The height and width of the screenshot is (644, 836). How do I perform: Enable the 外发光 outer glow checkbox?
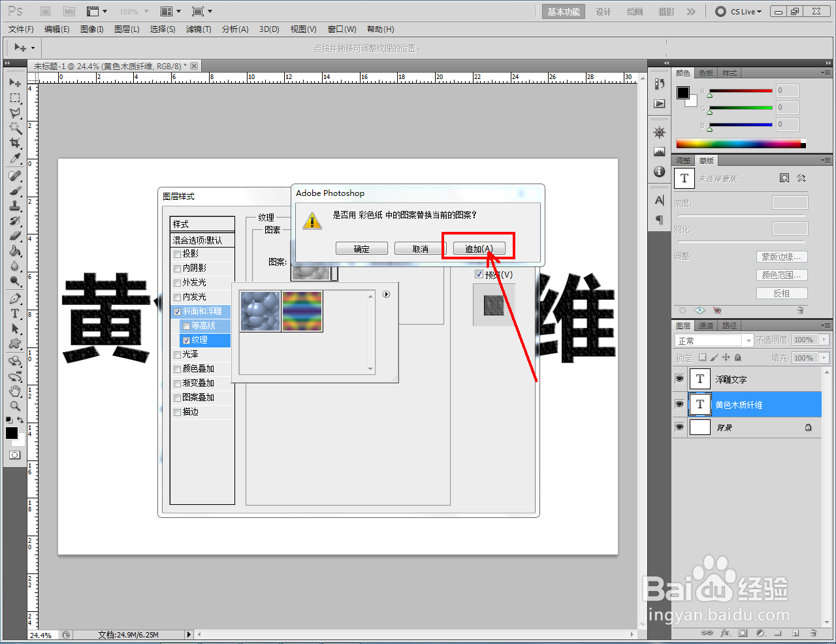click(177, 283)
